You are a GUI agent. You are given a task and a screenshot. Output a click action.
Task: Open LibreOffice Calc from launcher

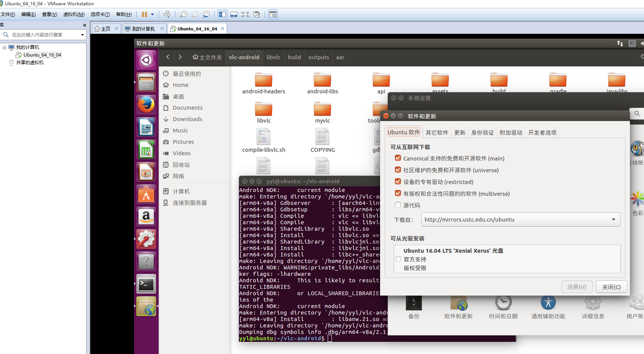[146, 149]
